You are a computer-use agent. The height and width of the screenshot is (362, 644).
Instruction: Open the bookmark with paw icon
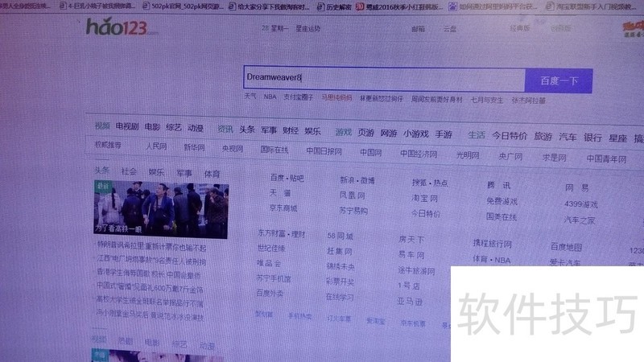[x=493, y=6]
